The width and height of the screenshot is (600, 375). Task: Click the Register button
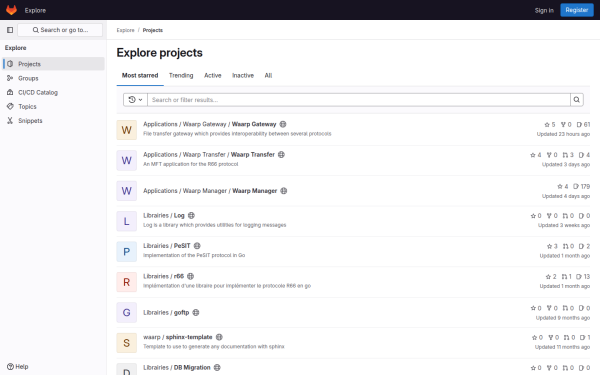(577, 10)
